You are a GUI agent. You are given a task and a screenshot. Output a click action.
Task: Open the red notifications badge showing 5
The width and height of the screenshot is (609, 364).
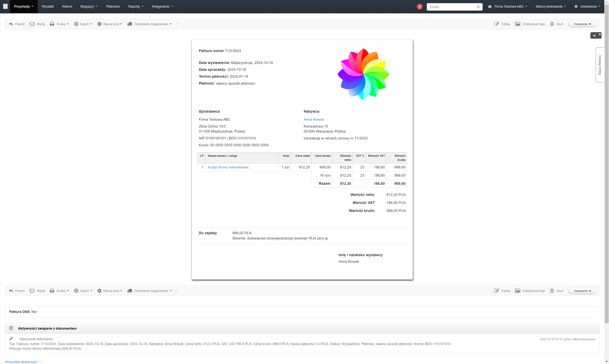[420, 7]
